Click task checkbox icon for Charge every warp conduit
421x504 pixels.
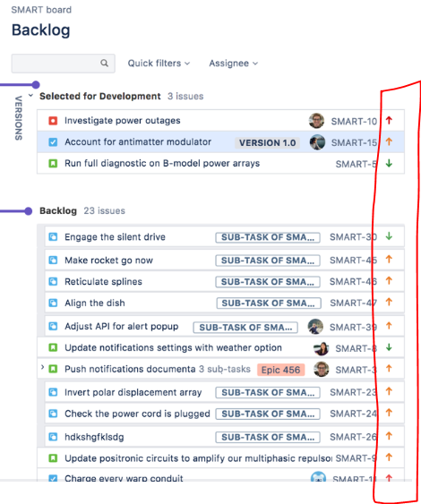point(53,479)
